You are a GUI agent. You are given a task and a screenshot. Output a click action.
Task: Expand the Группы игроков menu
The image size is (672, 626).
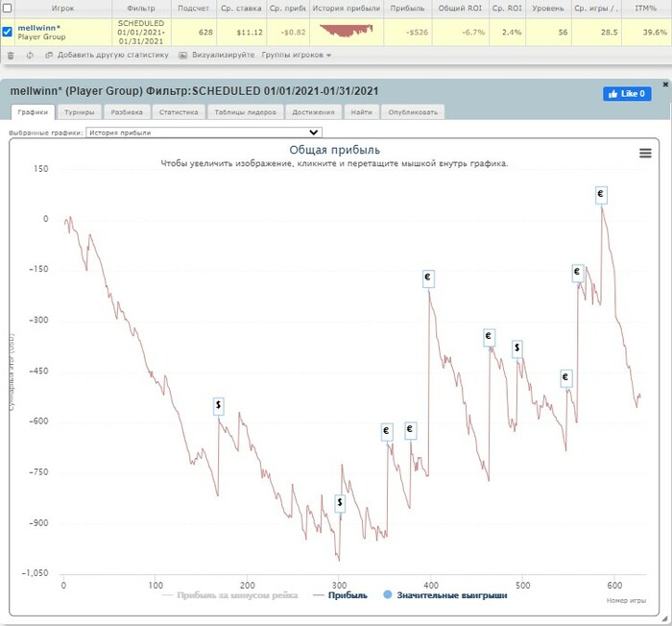click(296, 55)
